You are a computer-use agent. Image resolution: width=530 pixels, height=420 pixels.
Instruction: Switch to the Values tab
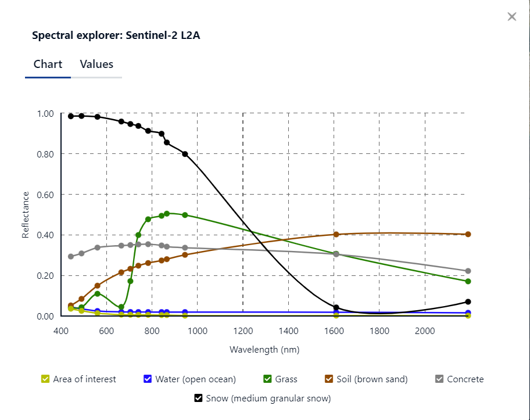tap(96, 64)
